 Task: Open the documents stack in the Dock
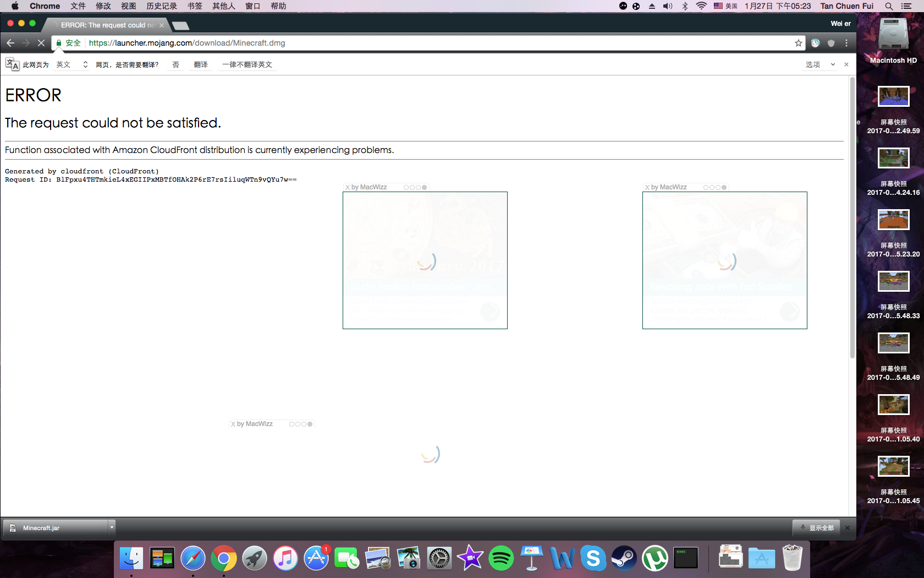click(x=731, y=557)
